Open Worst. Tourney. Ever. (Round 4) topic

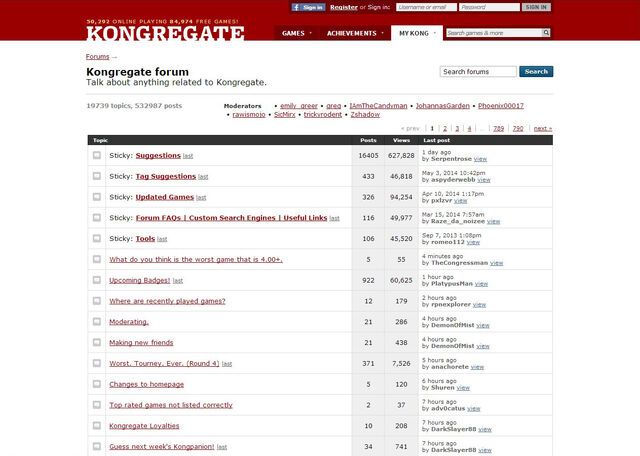point(164,364)
